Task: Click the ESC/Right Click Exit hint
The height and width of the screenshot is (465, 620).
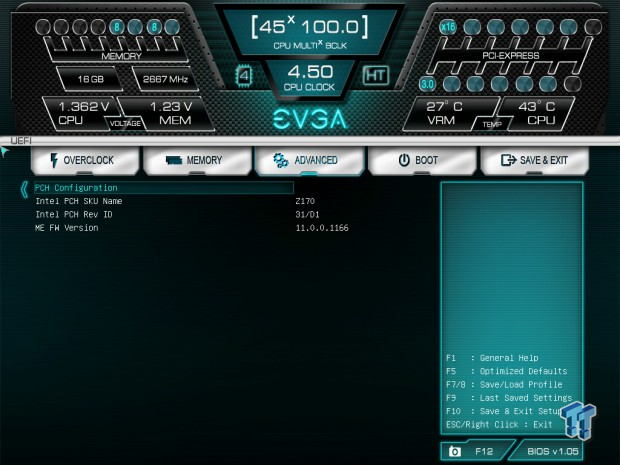Action: pyautogui.click(x=499, y=425)
